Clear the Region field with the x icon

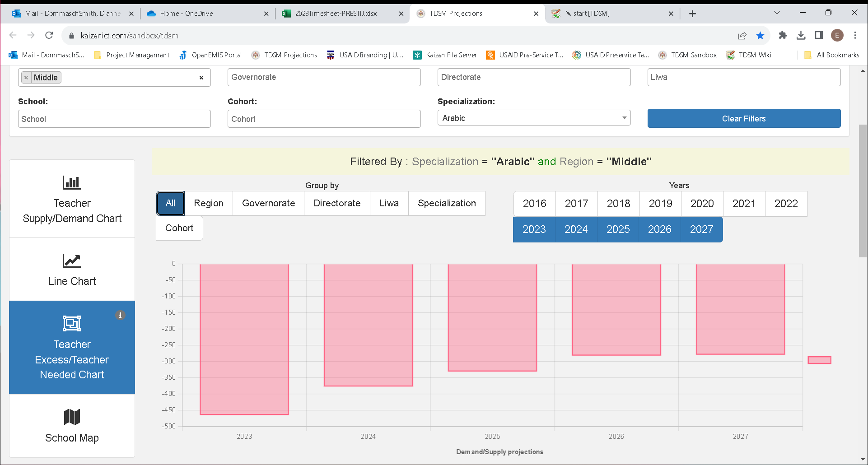[x=201, y=78]
